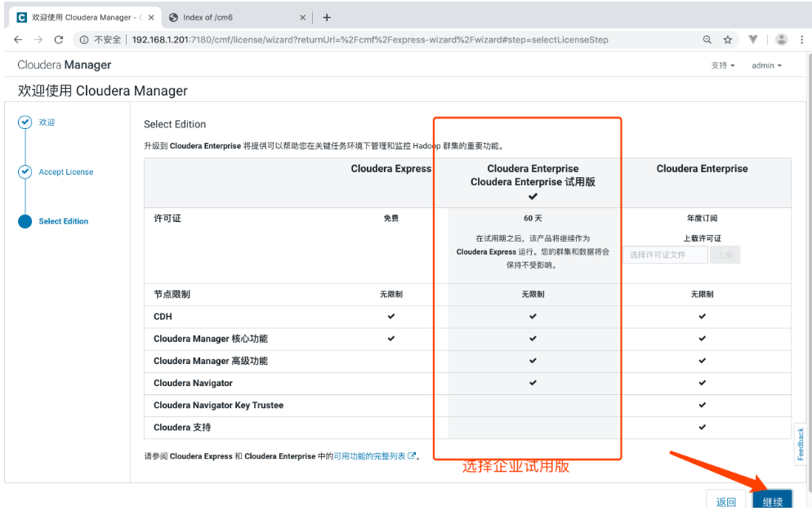Click the Accept License step checkmark circle
This screenshot has width=812, height=511.
coord(25,172)
